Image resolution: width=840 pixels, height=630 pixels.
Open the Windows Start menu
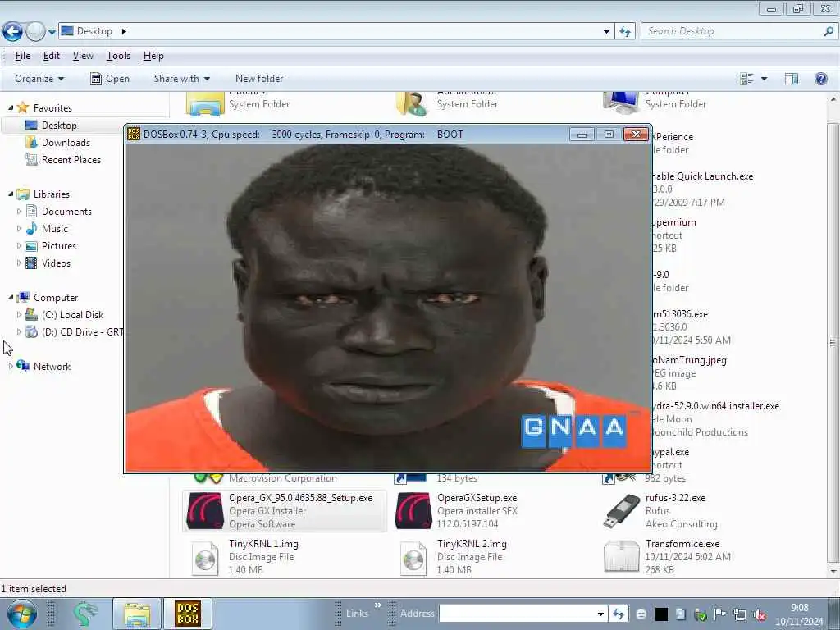(21, 614)
